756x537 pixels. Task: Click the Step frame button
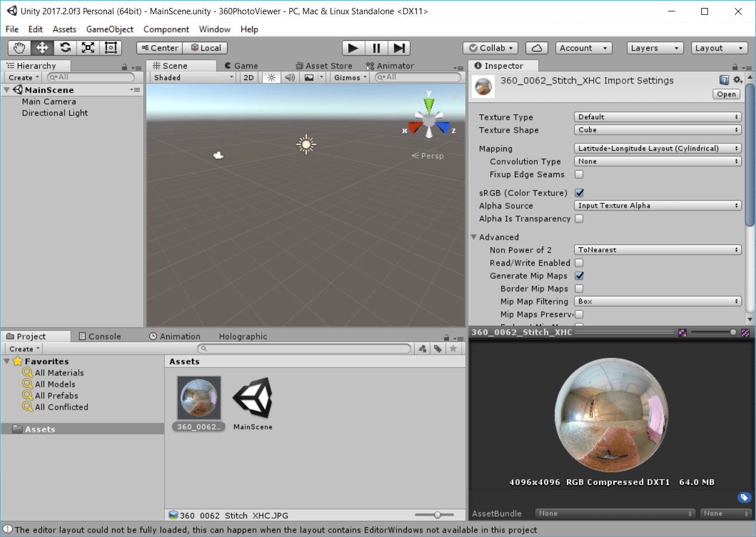coord(399,48)
